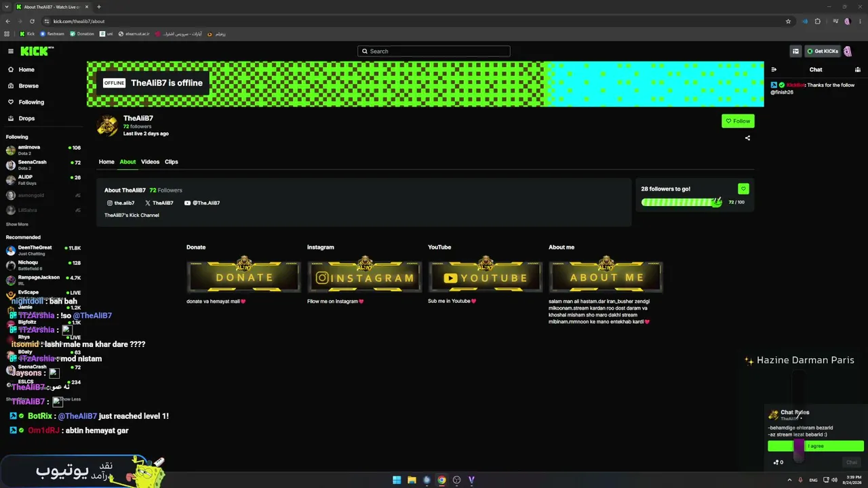868x488 pixels.
Task: Open the Chrome profile avatar
Action: click(x=848, y=21)
